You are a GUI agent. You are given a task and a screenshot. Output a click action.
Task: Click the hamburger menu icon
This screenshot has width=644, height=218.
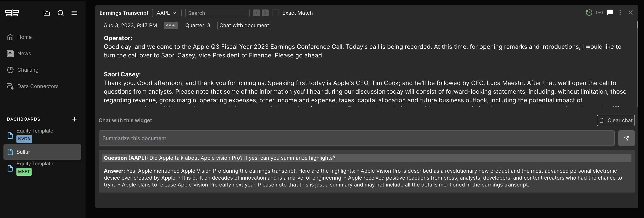coord(74,13)
